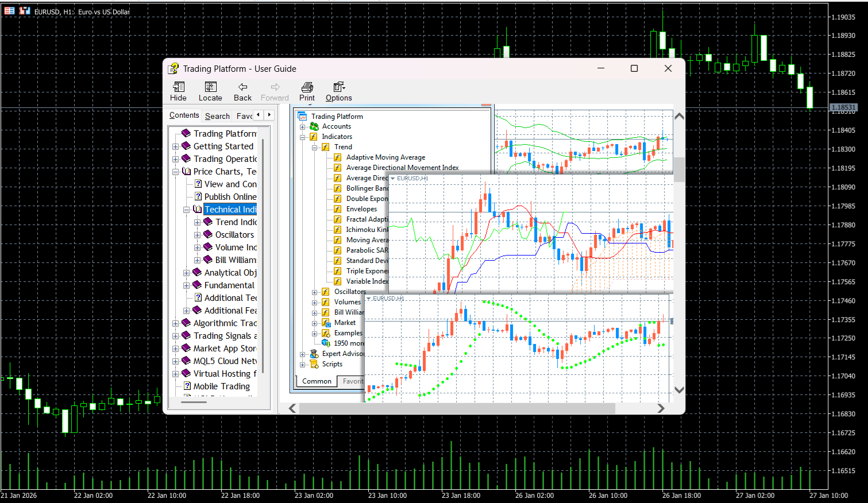Click the page icon beside View and Con
This screenshot has width=868, height=503.
coord(198,184)
